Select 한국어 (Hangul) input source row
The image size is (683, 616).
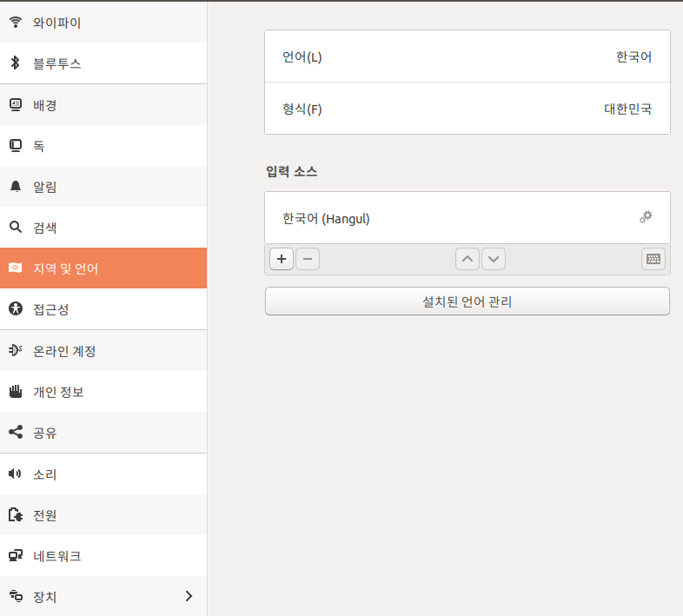coord(467,218)
